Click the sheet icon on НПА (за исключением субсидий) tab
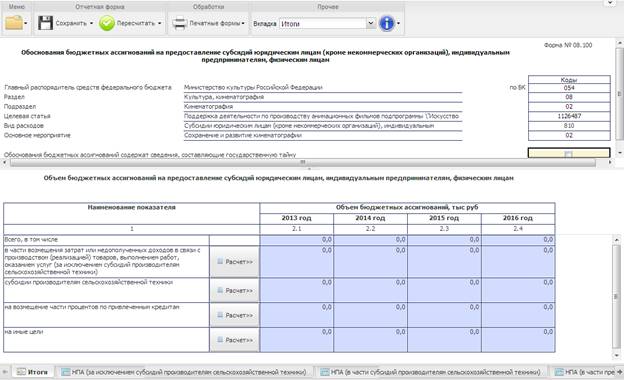The image size is (624, 380). (66, 372)
